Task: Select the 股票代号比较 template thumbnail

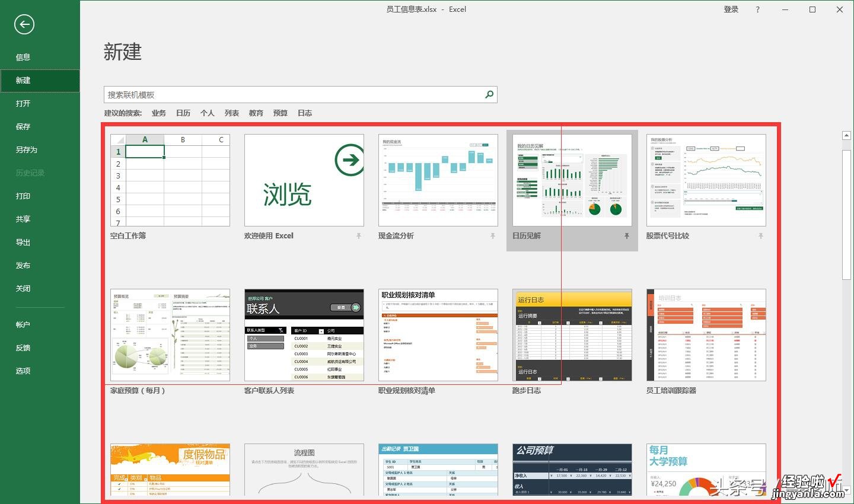Action: coord(706,180)
